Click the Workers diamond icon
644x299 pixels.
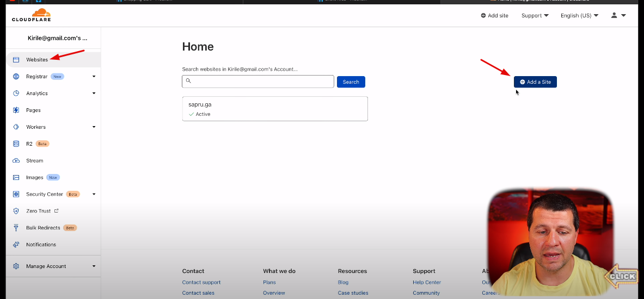[16, 127]
